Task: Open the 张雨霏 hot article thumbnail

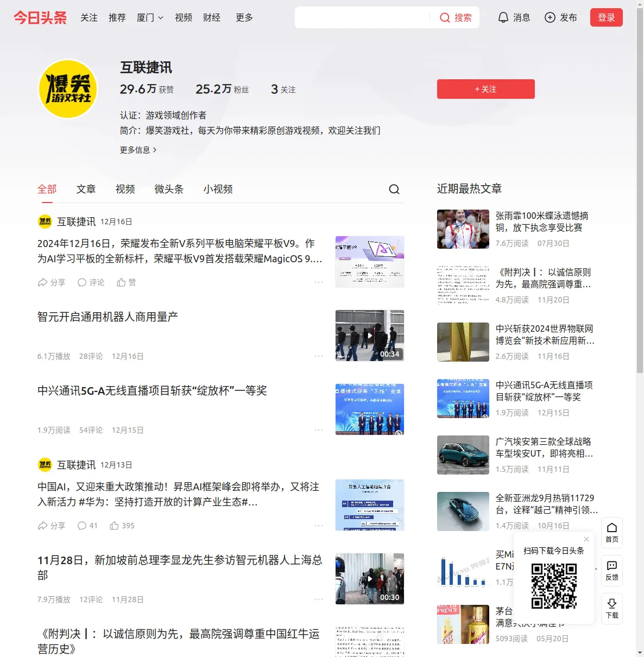Action: [463, 229]
